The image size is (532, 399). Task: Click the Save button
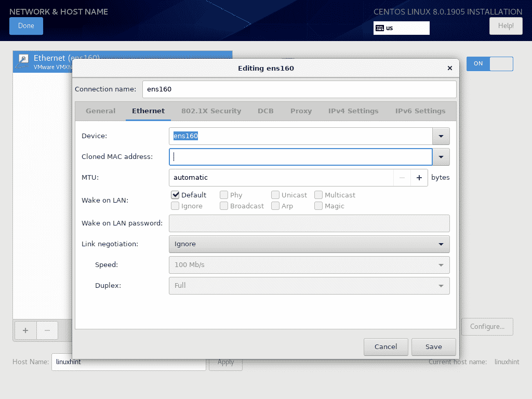pos(433,347)
